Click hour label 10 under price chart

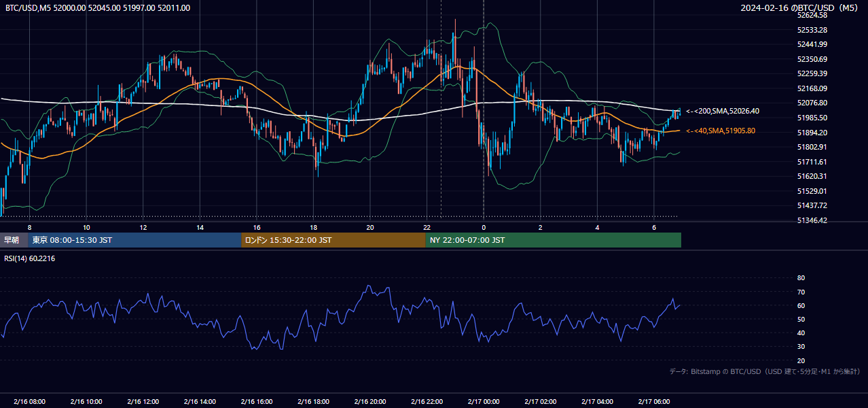click(86, 227)
